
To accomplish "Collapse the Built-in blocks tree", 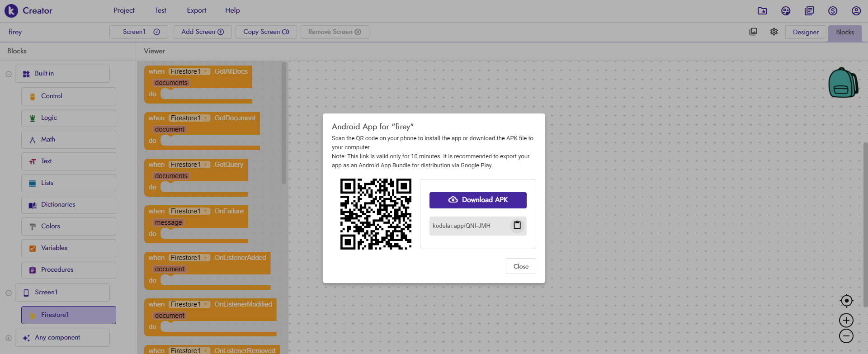I will click(9, 74).
